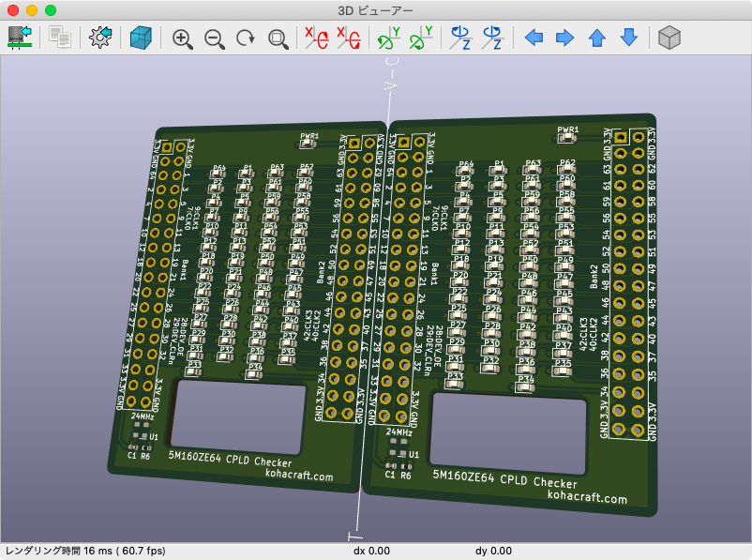The height and width of the screenshot is (560, 752).
Task: Toggle the raytracing render cube
Action: click(x=142, y=38)
